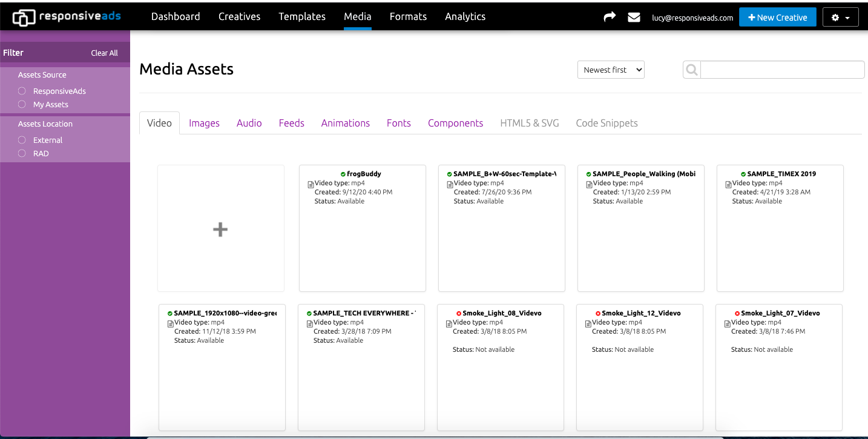Switch to the HTML5 & SVG tab
Image resolution: width=868 pixels, height=439 pixels.
coord(530,123)
